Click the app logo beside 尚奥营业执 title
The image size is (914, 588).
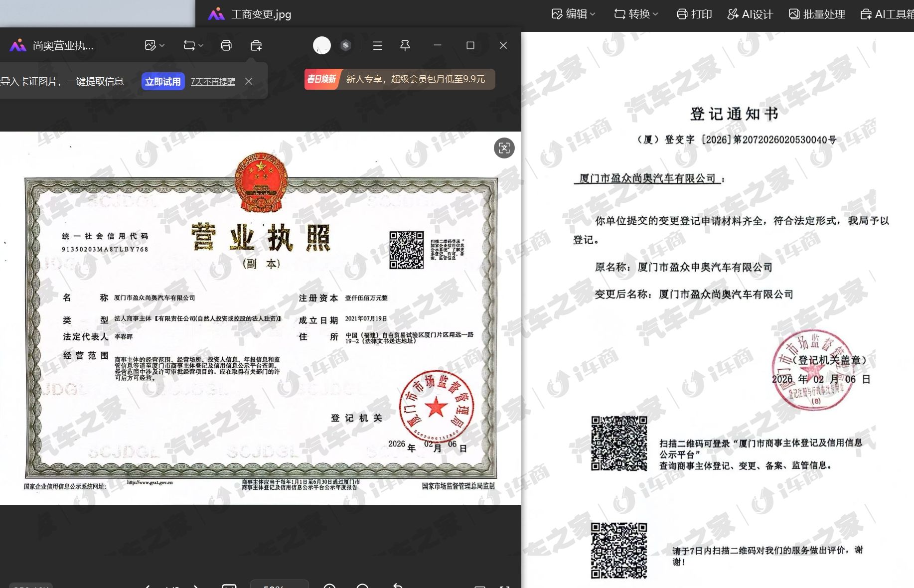click(18, 46)
